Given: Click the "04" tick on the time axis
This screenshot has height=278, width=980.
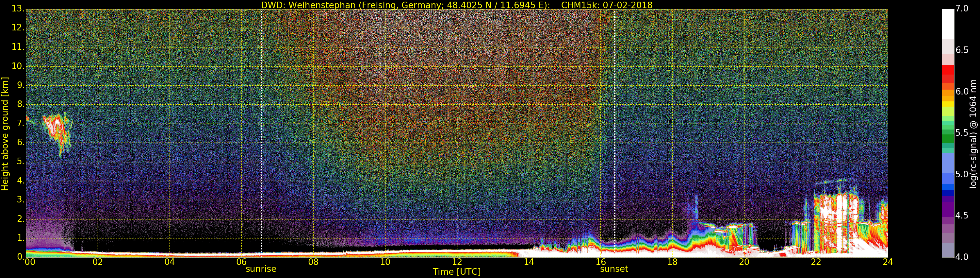Looking at the screenshot, I should coord(170,262).
